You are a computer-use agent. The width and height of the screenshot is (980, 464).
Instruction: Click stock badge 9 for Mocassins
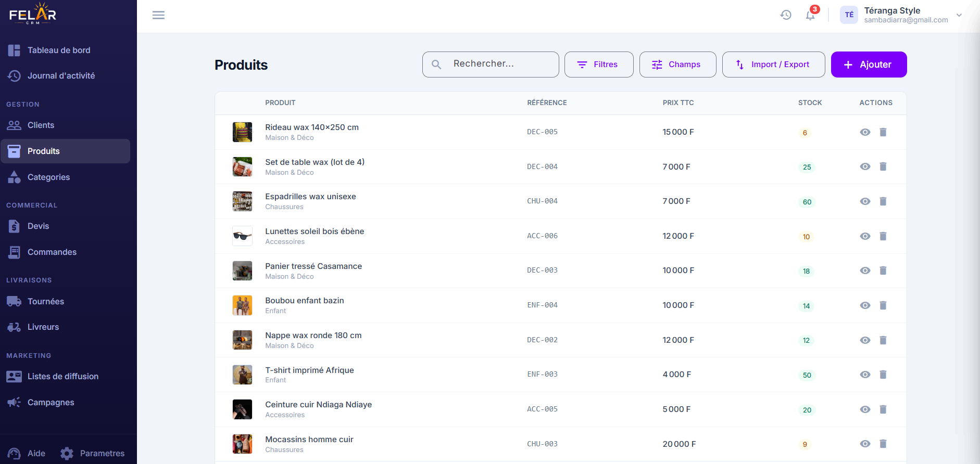tap(805, 444)
